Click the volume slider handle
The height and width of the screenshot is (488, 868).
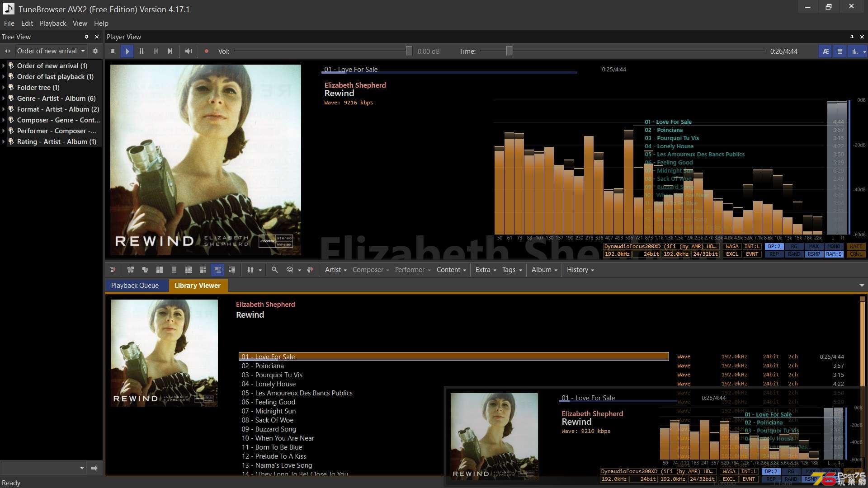click(409, 51)
